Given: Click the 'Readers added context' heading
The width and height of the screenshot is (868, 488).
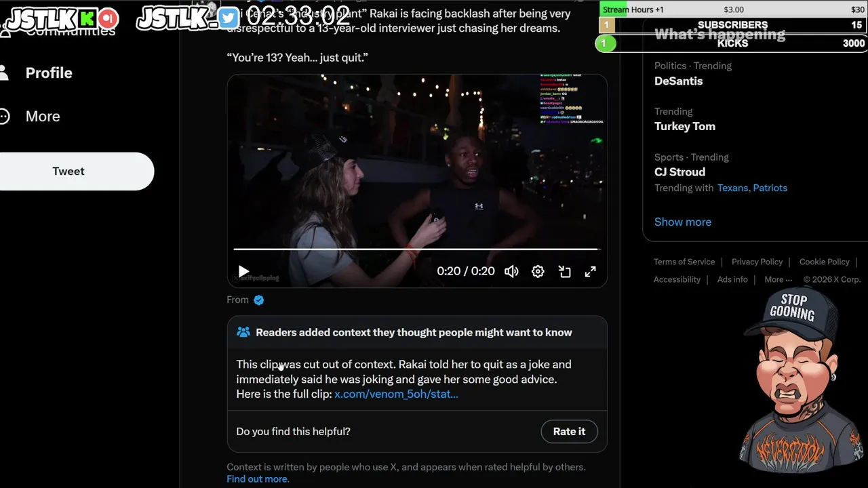Looking at the screenshot, I should [414, 332].
